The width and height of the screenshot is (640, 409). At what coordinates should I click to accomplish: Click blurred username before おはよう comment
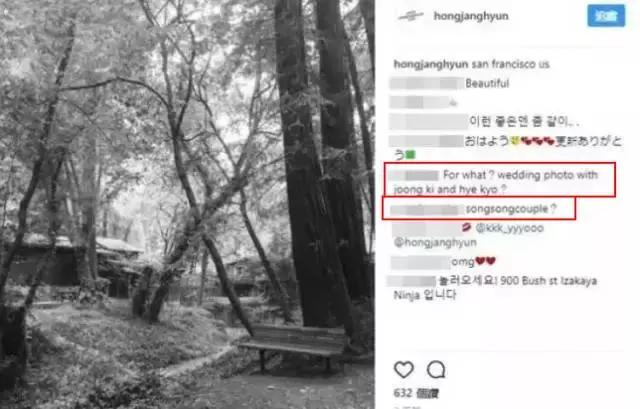point(427,141)
